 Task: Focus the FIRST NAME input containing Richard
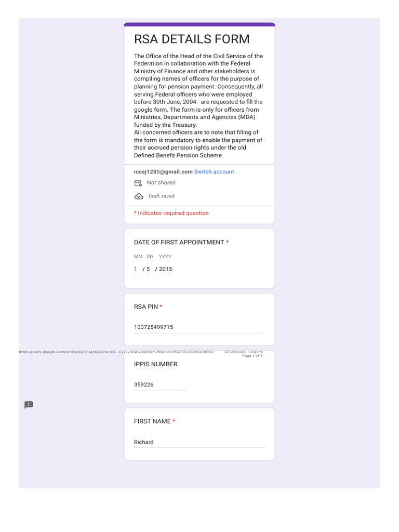pos(199,442)
